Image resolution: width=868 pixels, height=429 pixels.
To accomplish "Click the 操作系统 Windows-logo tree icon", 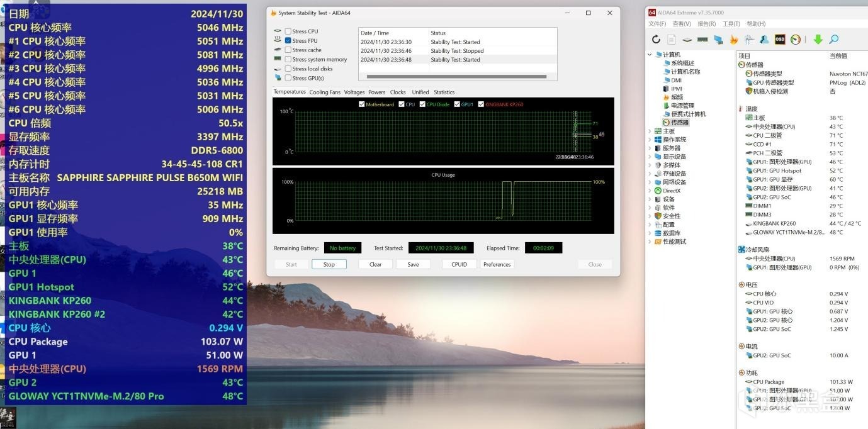I will pyautogui.click(x=658, y=140).
